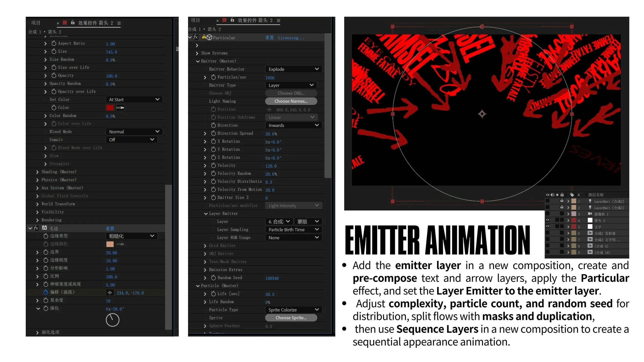Expand the Physics (Master) group

(37, 180)
